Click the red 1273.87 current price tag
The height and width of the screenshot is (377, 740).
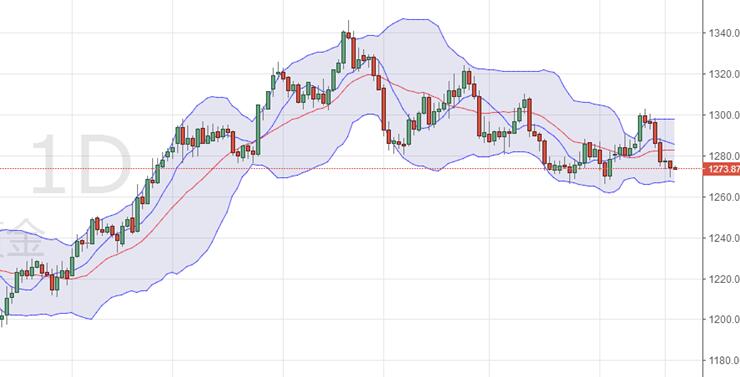721,169
